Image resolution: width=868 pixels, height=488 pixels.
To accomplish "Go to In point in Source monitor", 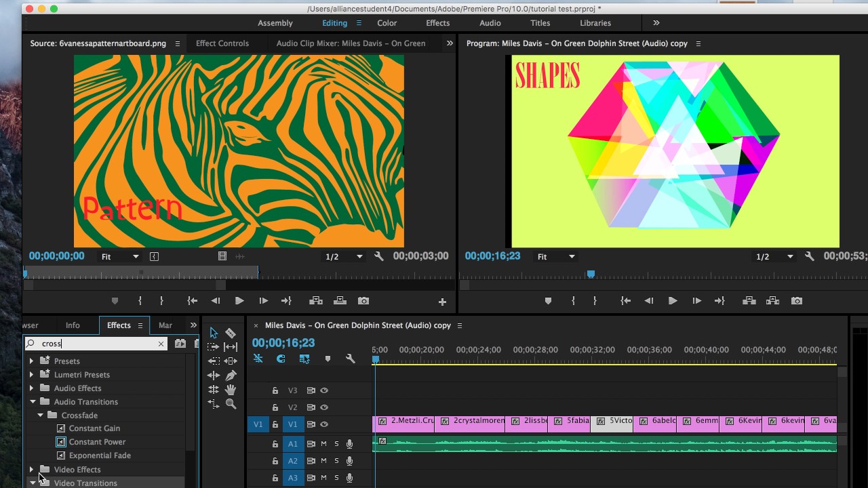I will click(x=193, y=301).
